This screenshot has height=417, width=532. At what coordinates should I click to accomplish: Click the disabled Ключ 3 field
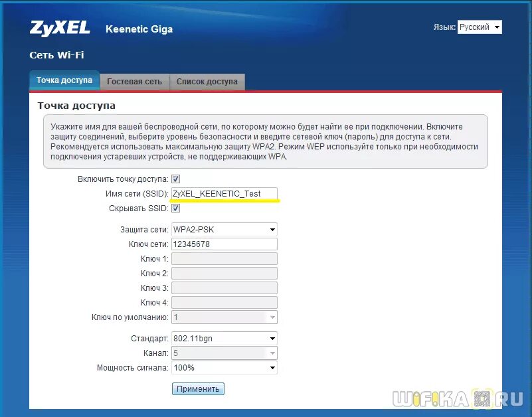[x=224, y=288]
